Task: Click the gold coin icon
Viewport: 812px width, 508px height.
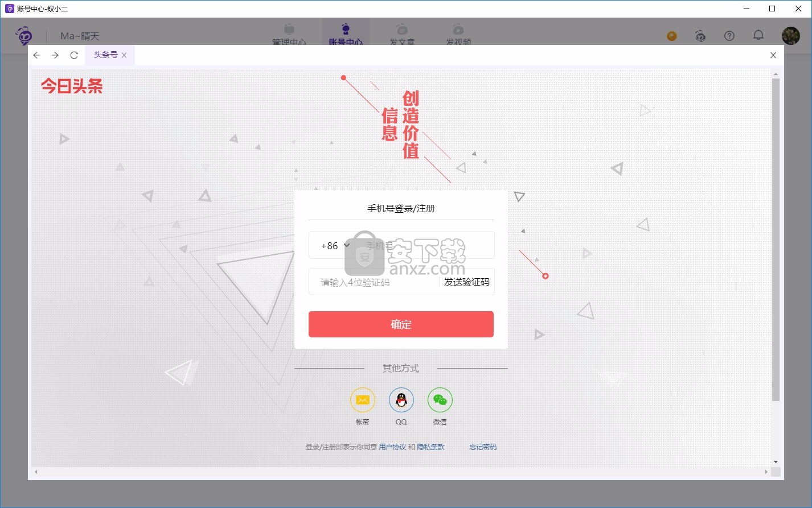Action: click(672, 36)
